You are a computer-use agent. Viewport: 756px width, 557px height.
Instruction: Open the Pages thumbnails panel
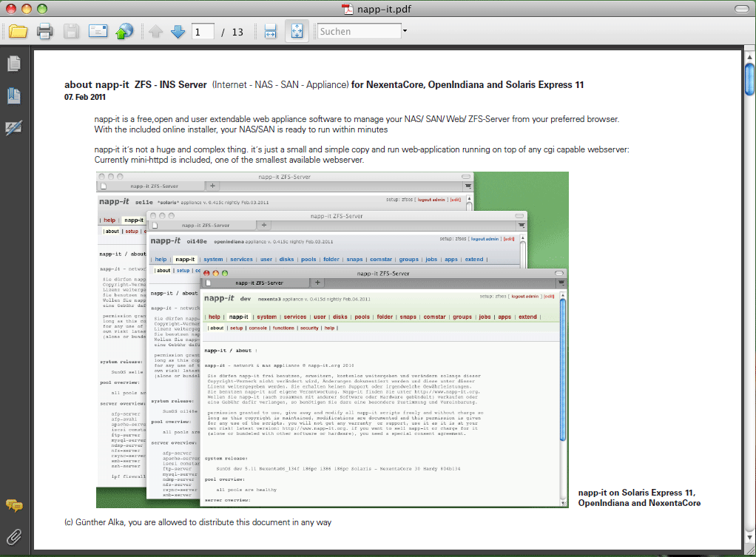coord(13,64)
